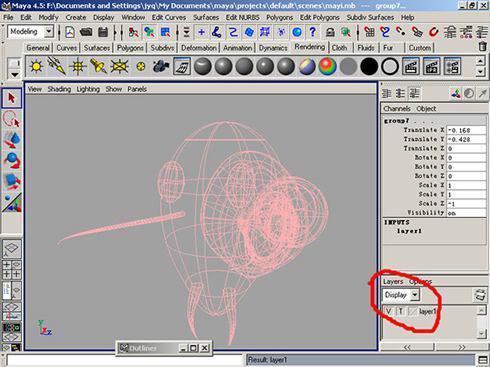The height and width of the screenshot is (367, 490).
Task: Click the Translate X value field
Action: point(466,130)
